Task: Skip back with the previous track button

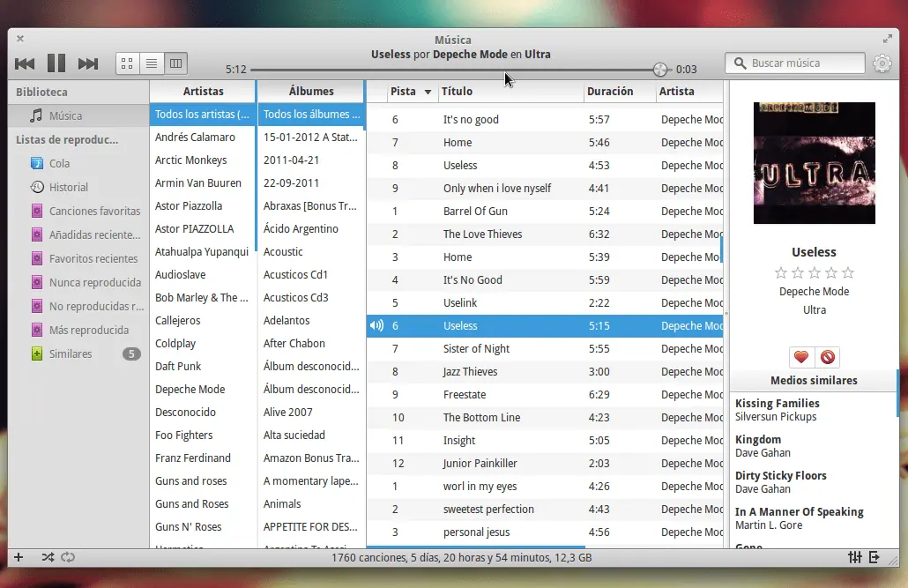Action: (25, 63)
